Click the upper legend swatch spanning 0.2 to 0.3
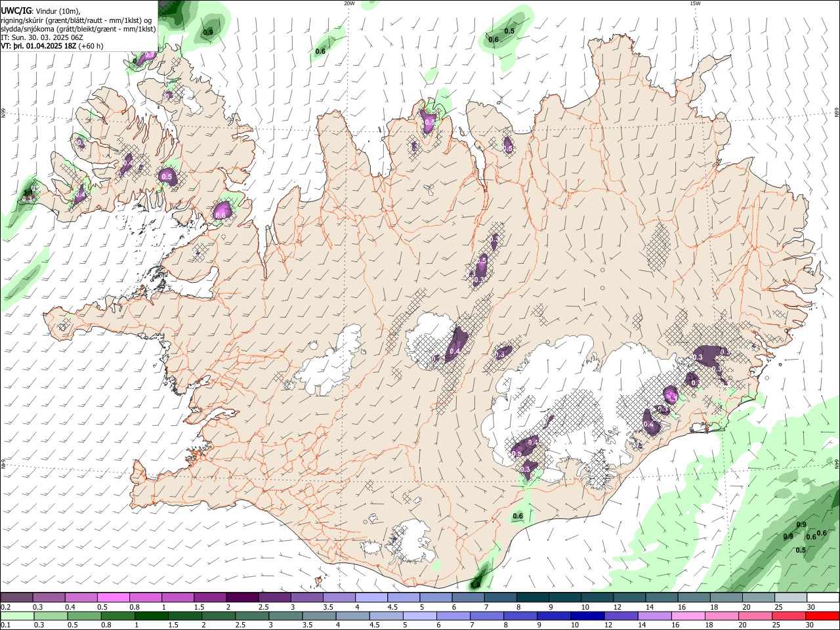 pos(16,597)
